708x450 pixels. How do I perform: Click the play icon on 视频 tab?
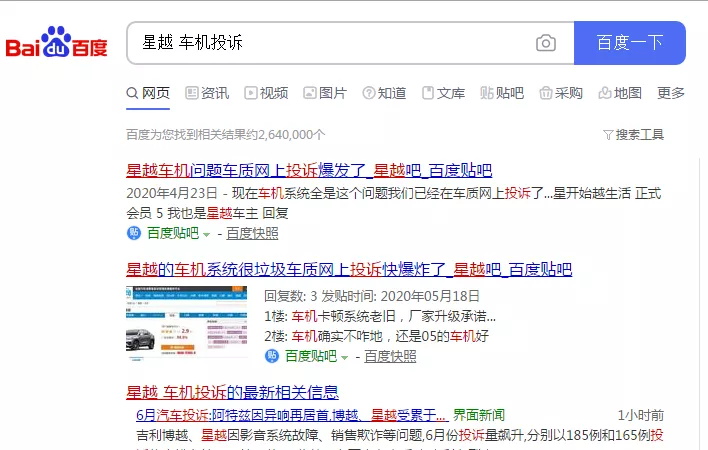[251, 93]
